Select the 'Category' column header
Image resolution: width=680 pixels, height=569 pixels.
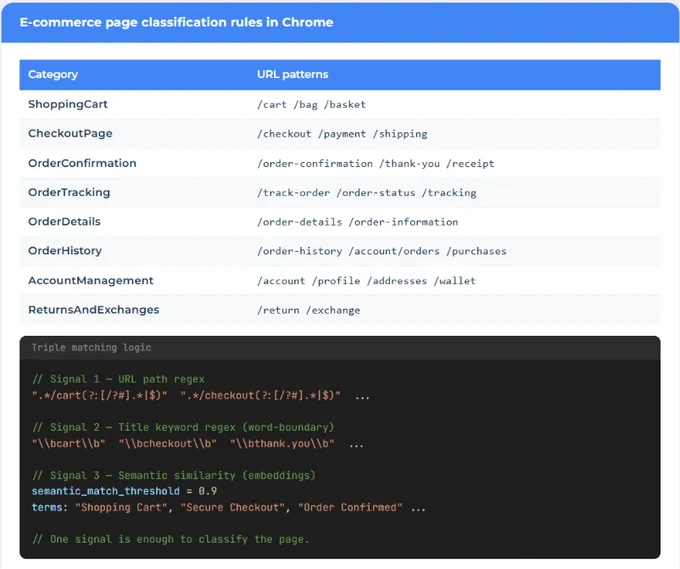(x=53, y=74)
